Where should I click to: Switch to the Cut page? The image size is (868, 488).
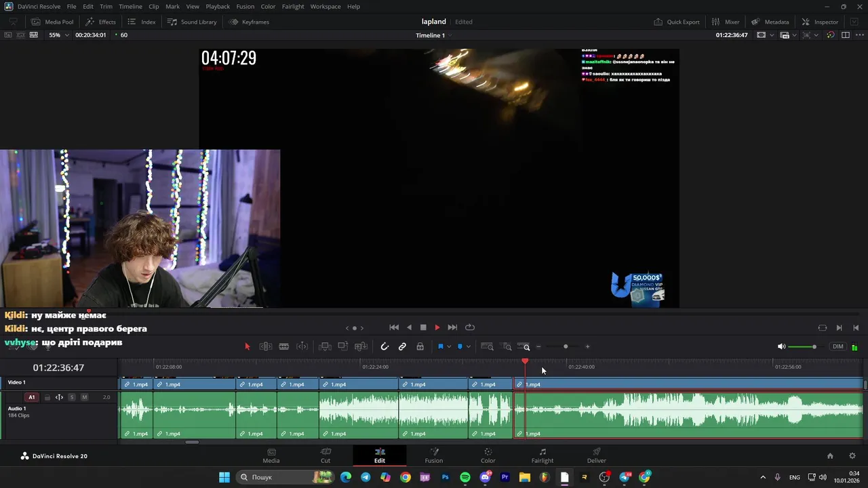325,455
